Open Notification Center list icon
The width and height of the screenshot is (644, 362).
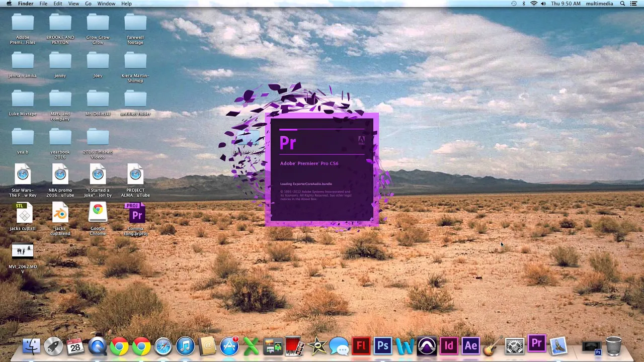635,4
